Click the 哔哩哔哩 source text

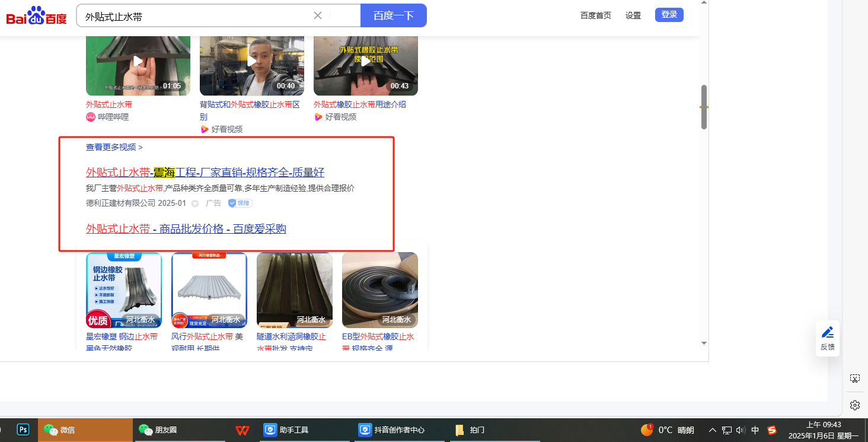[113, 117]
